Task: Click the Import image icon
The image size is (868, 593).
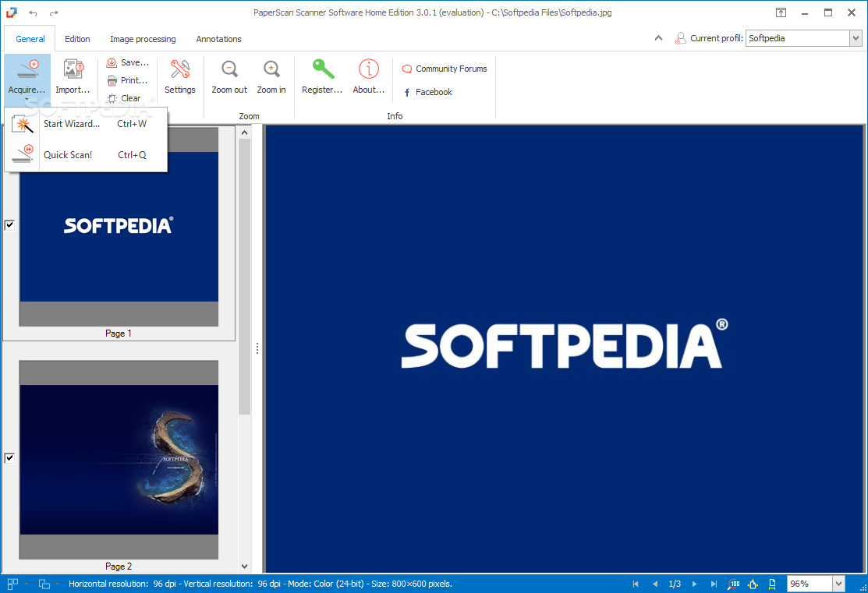Action: tap(73, 69)
